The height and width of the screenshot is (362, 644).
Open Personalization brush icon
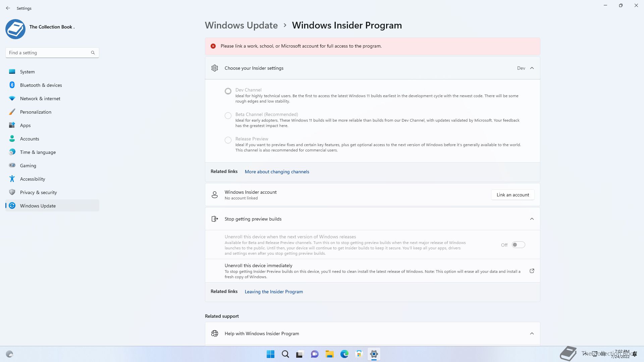(12, 112)
